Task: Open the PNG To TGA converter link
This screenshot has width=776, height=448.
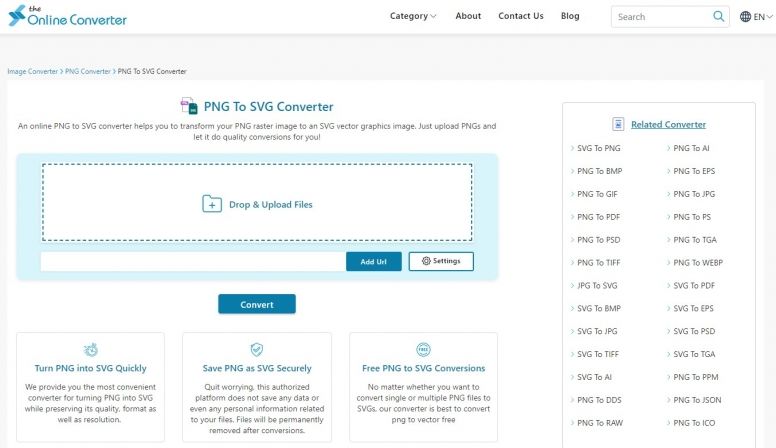Action: point(695,240)
